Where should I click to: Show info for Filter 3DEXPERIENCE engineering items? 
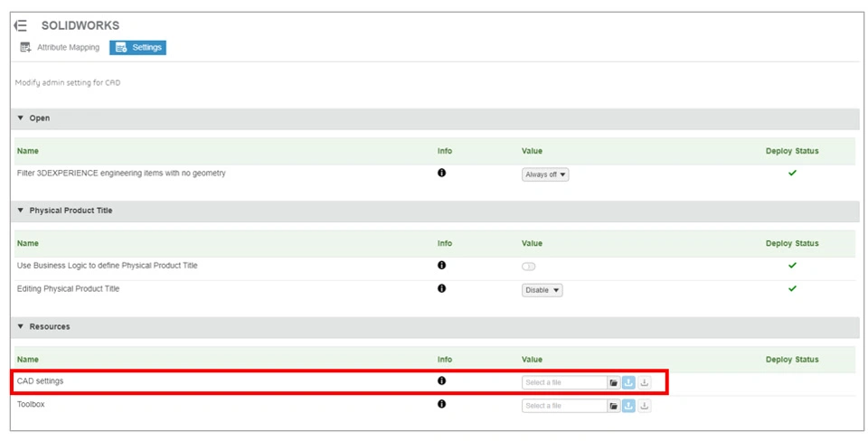click(441, 174)
